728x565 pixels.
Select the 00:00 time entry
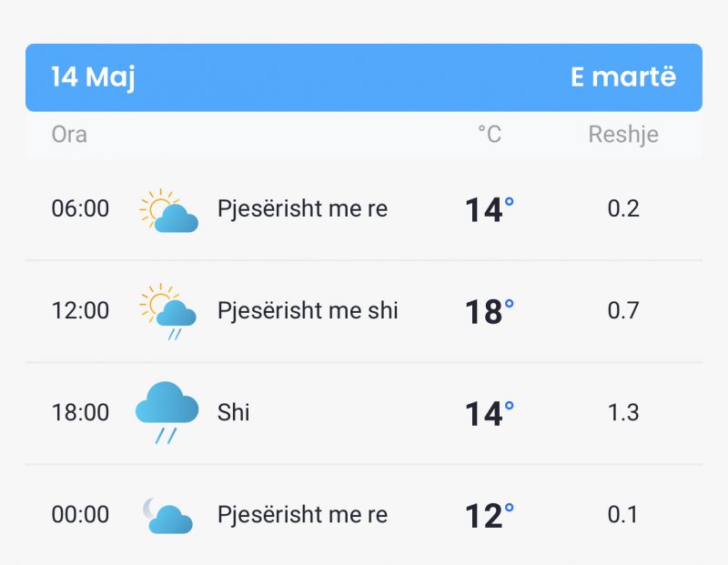click(80, 514)
